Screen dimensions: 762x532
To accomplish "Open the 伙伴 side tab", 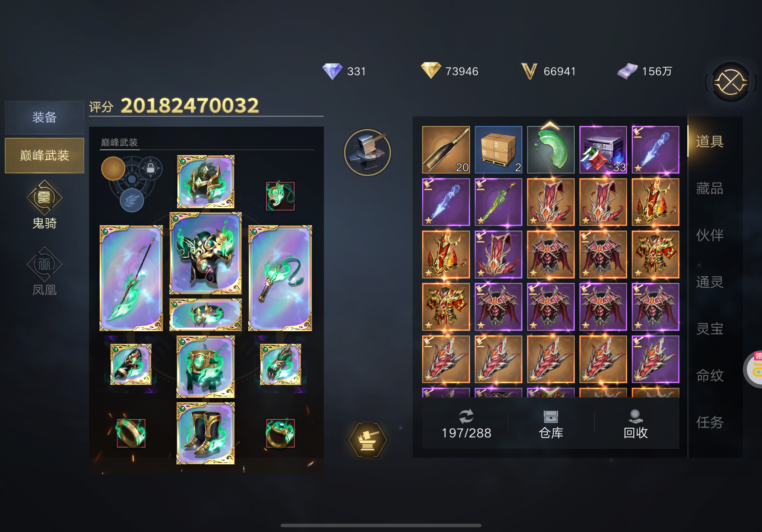I will (710, 235).
